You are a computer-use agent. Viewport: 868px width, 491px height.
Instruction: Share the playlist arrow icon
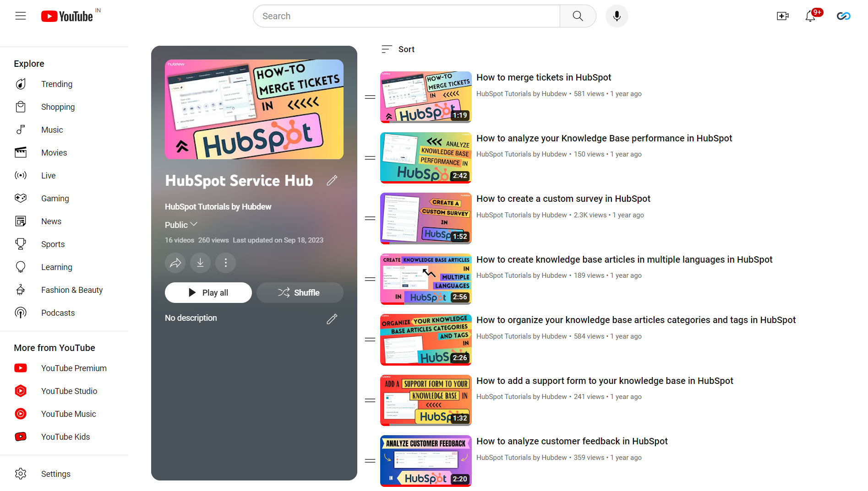click(x=175, y=263)
